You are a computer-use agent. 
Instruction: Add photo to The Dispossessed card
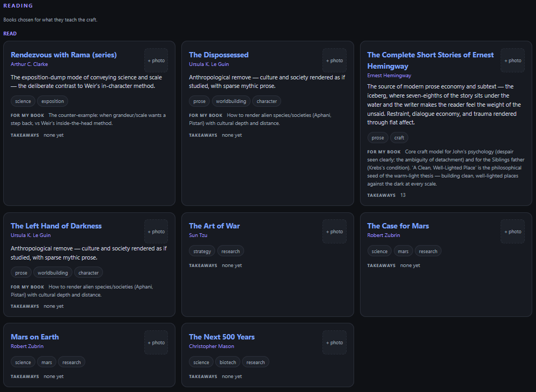pyautogui.click(x=334, y=61)
